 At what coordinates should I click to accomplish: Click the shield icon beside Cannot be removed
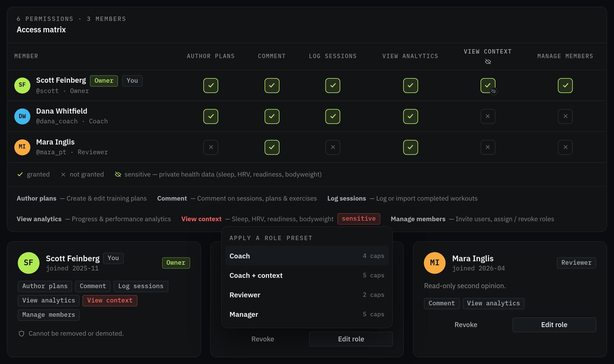(x=21, y=333)
